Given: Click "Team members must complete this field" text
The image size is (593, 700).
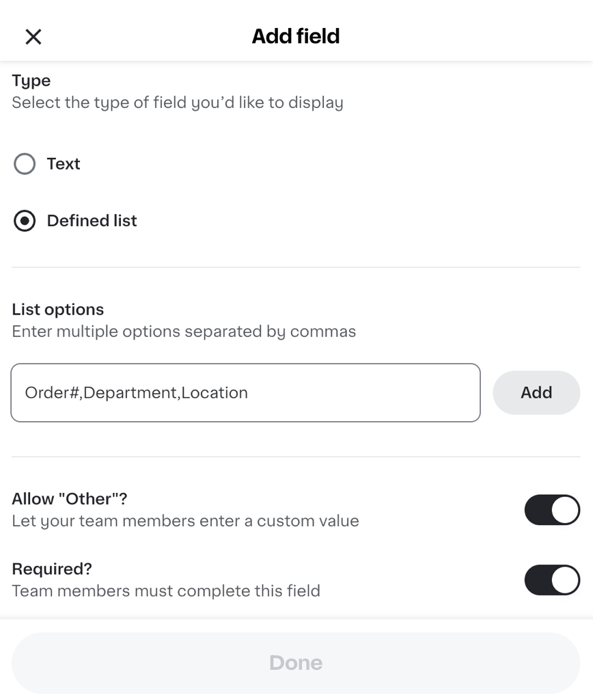Looking at the screenshot, I should [165, 591].
